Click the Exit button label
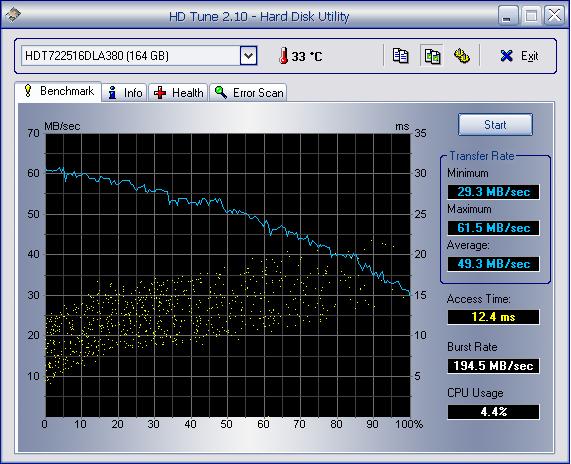Viewport: 571px width, 464px height. (529, 56)
